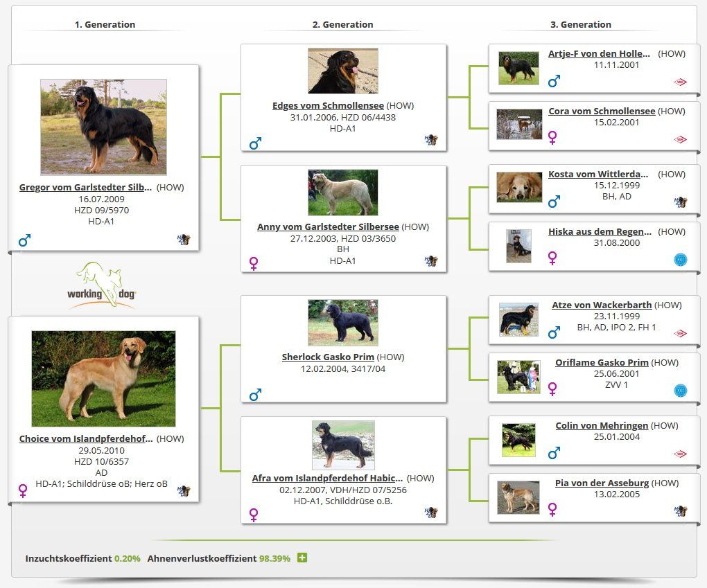Image resolution: width=707 pixels, height=588 pixels.
Task: Open Oriflame Gasko Prim profile link
Action: click(602, 362)
